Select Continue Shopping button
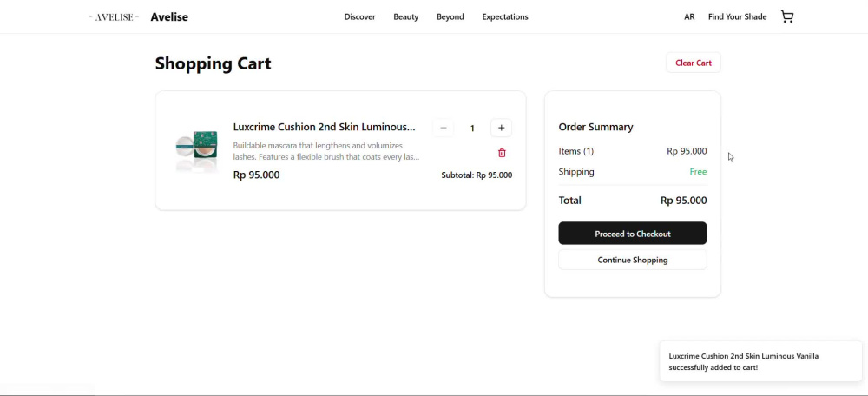 [632, 260]
